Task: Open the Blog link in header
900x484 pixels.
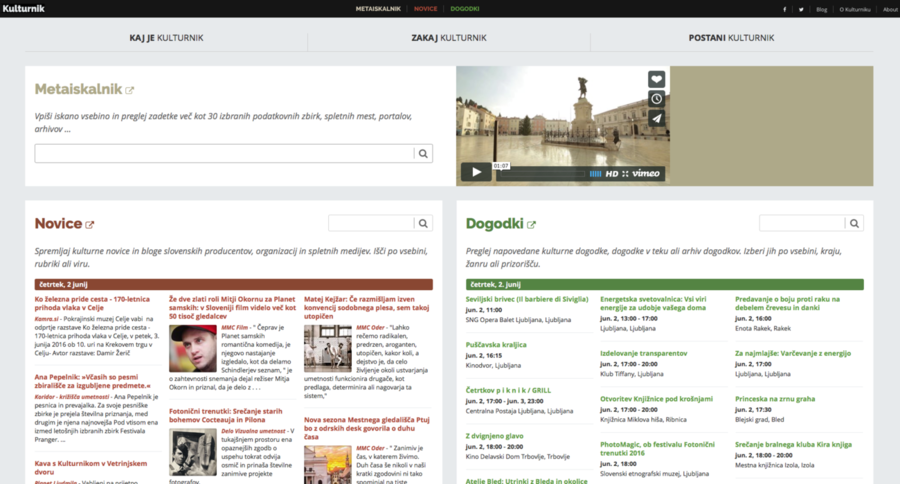Action: click(x=821, y=9)
